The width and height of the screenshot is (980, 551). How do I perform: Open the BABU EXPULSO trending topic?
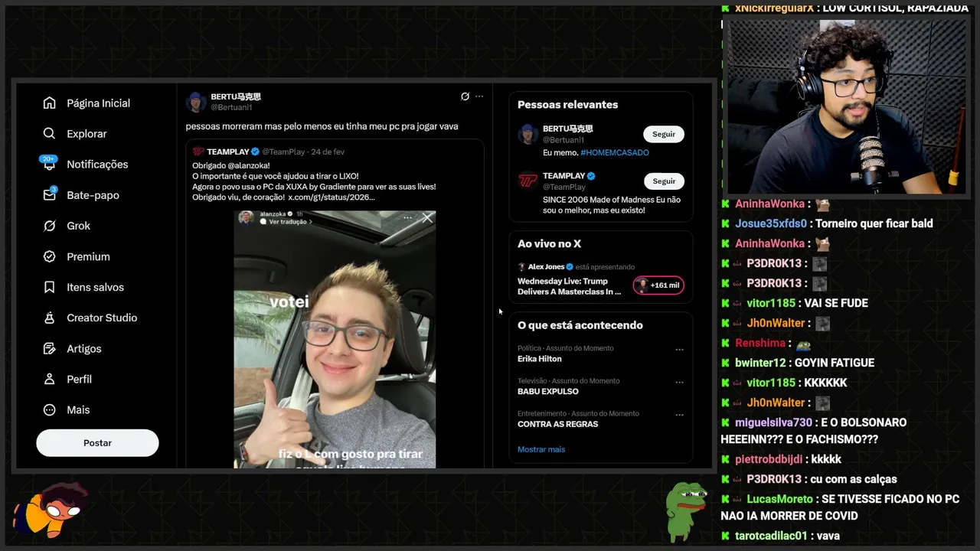[548, 391]
